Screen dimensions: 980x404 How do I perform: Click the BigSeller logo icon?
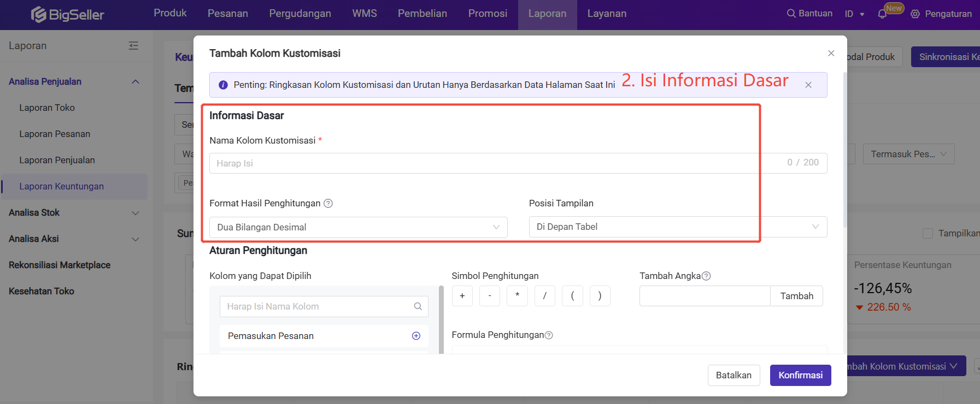click(x=38, y=14)
